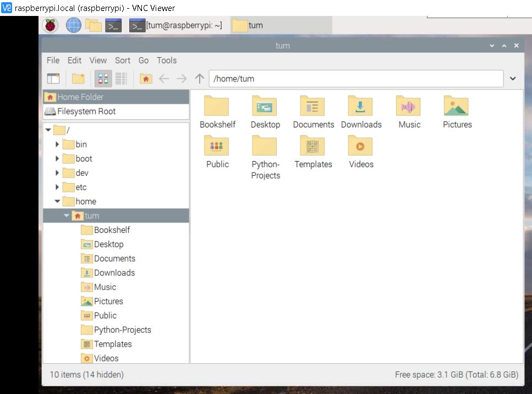The image size is (532, 394).
Task: Expand the bin folder in tree
Action: pos(57,145)
